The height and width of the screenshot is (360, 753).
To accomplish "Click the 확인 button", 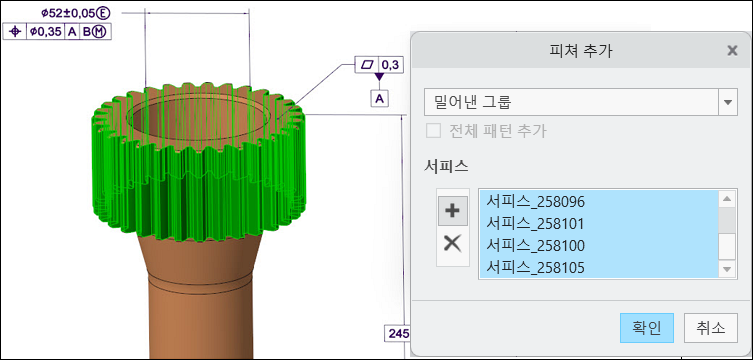I will [646, 328].
